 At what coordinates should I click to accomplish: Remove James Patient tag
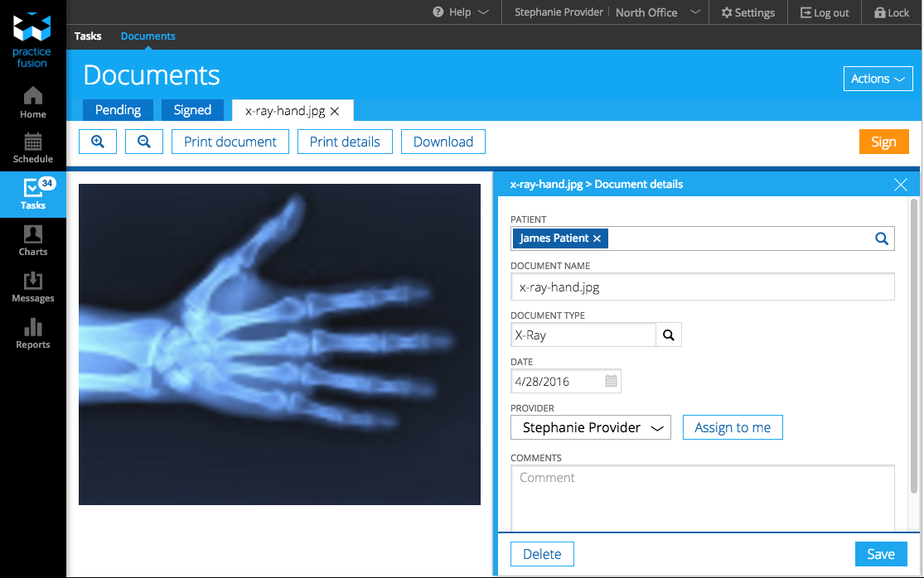tap(597, 238)
